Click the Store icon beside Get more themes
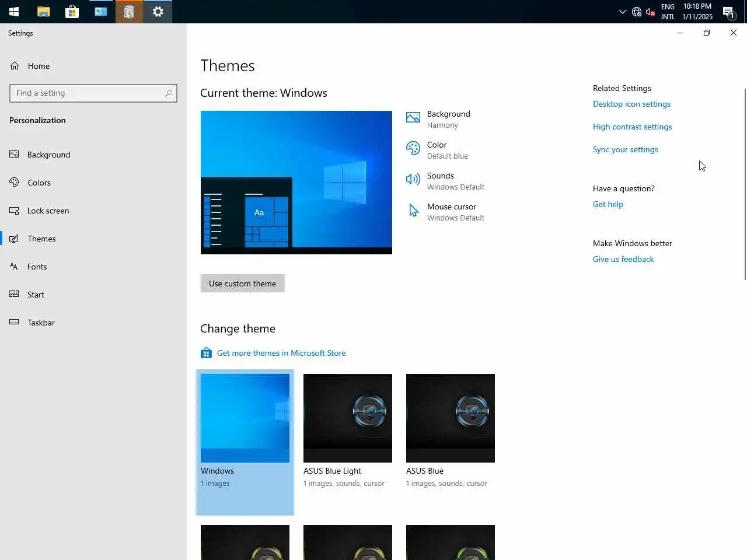Viewport: 747px width, 560px height. (206, 353)
